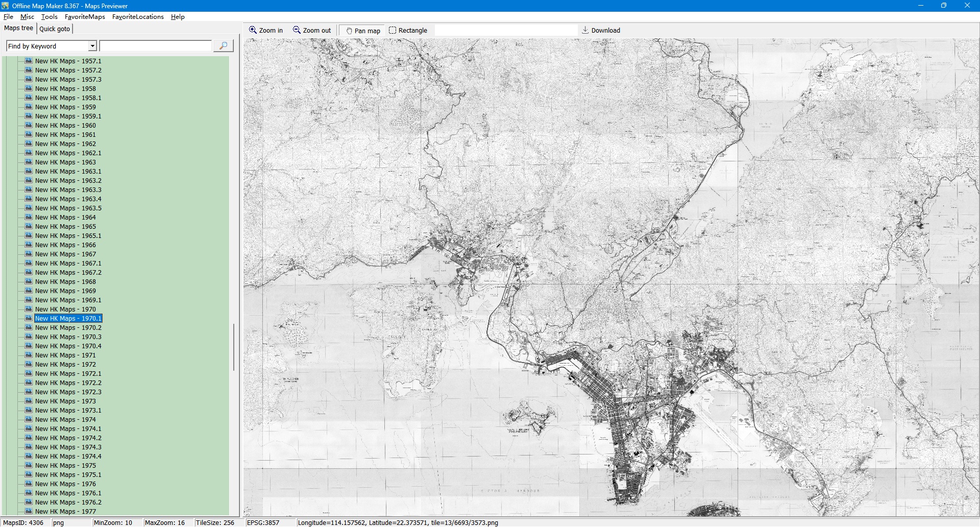
Task: Select New HK Maps - 1960 entry
Action: pos(65,126)
